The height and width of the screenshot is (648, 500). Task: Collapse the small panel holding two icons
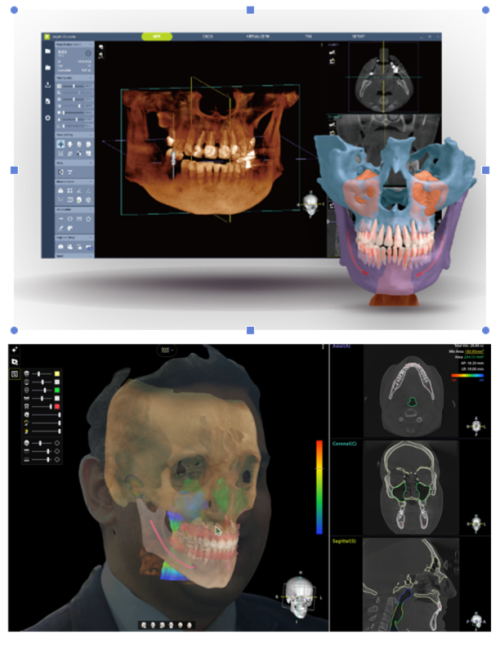(x=90, y=163)
